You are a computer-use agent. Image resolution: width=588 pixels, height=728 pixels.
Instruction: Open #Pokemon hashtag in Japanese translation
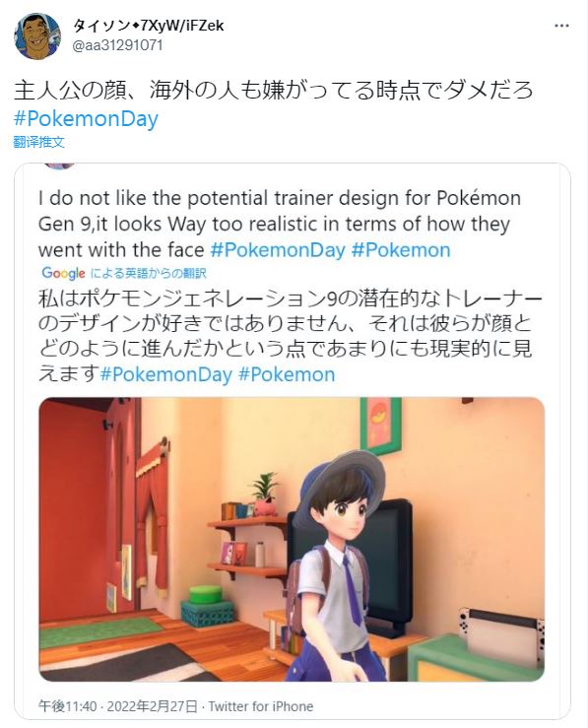coord(287,374)
